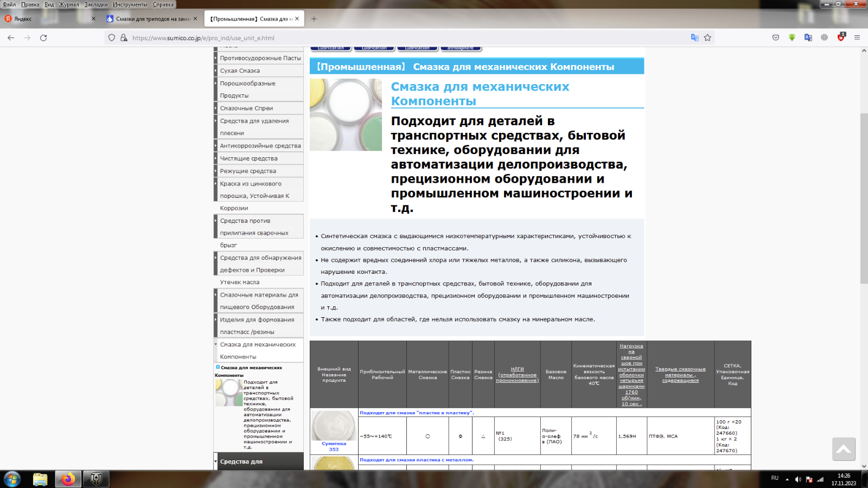Open Смазочные материалы для пищевого Оборудования
The image size is (868, 488).
click(x=259, y=301)
